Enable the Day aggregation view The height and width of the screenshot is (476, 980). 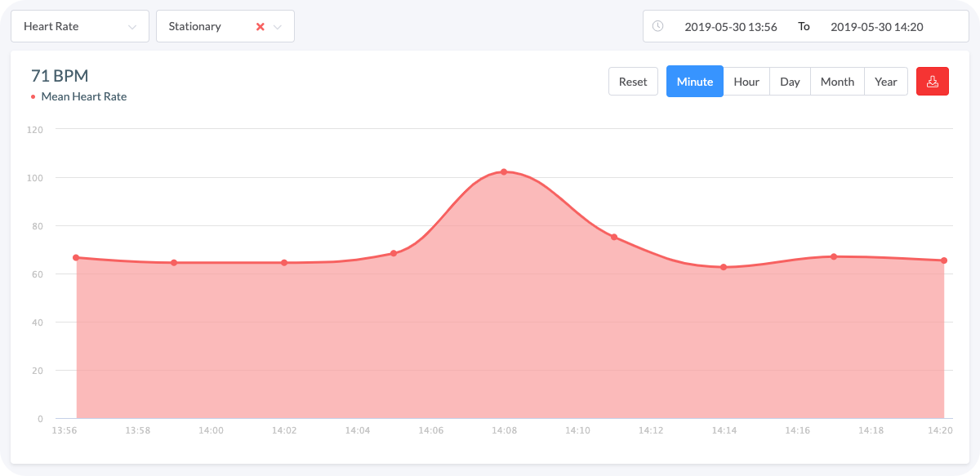[x=789, y=81]
